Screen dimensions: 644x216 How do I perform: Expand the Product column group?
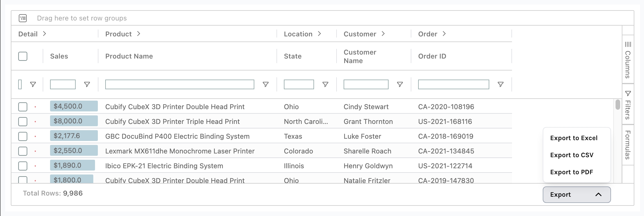click(139, 34)
